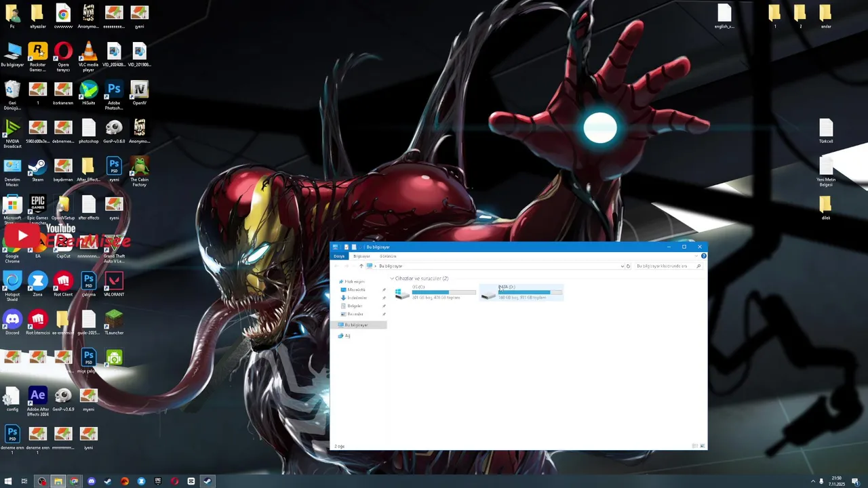Select the OpenIV desktop icon
Viewport: 868px width, 488px height.
pyautogui.click(x=139, y=93)
